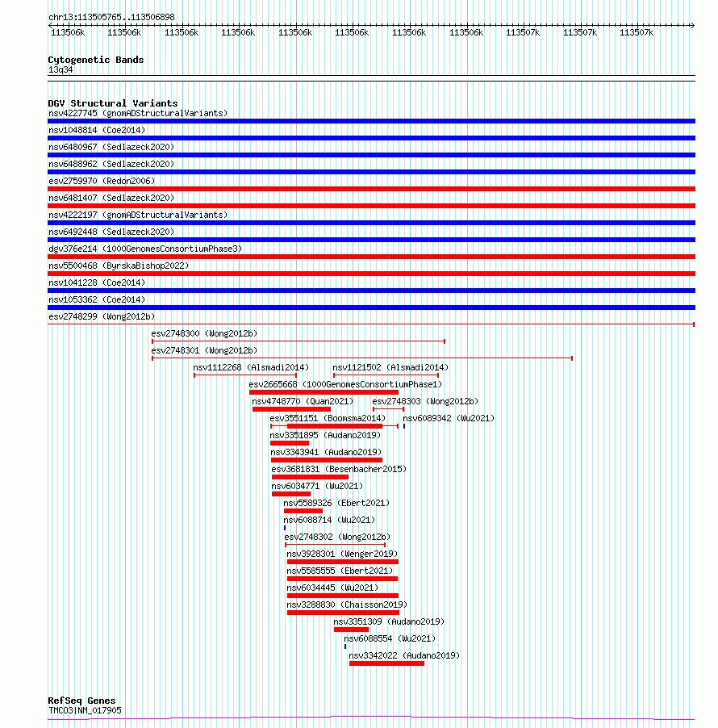The width and height of the screenshot is (718, 728).
Task: Choose nsv3342022 (Audano2019) label
Action: [x=404, y=655]
